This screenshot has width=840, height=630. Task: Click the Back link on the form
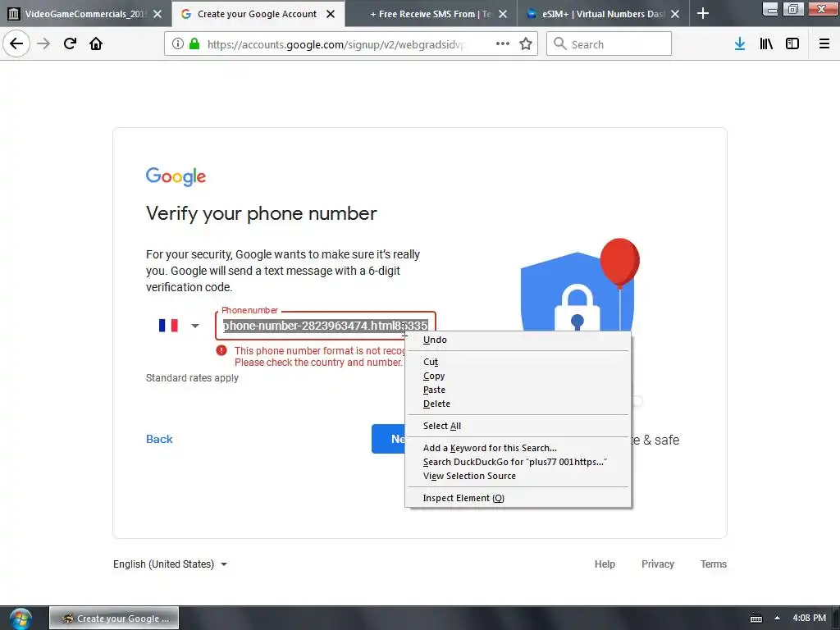click(159, 439)
